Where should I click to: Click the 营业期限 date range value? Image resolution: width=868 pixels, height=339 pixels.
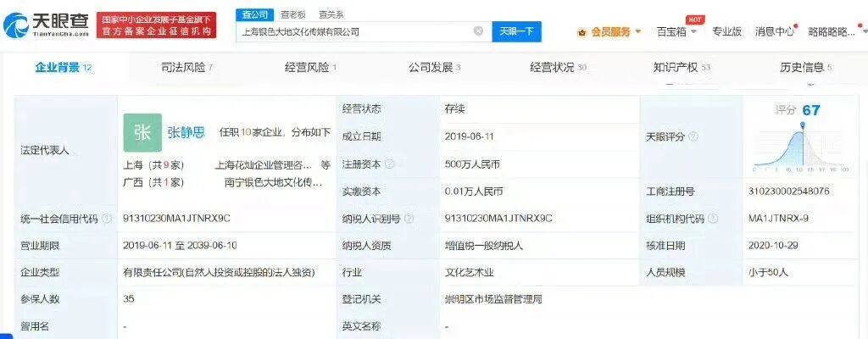coord(180,245)
